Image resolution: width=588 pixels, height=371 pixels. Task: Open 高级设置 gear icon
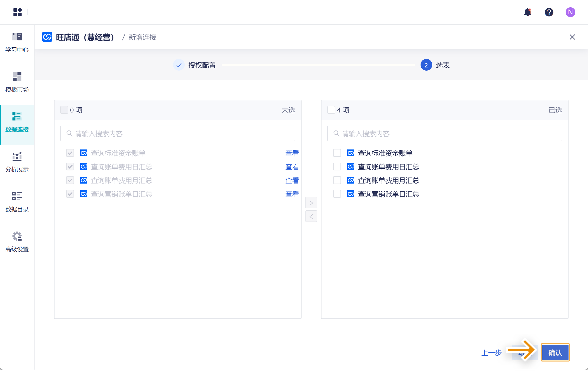click(17, 236)
